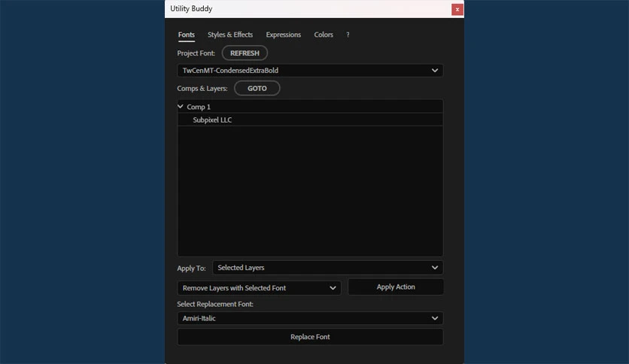Click the REFRESH button
Viewport: 629px width, 364px height.
[x=245, y=53]
